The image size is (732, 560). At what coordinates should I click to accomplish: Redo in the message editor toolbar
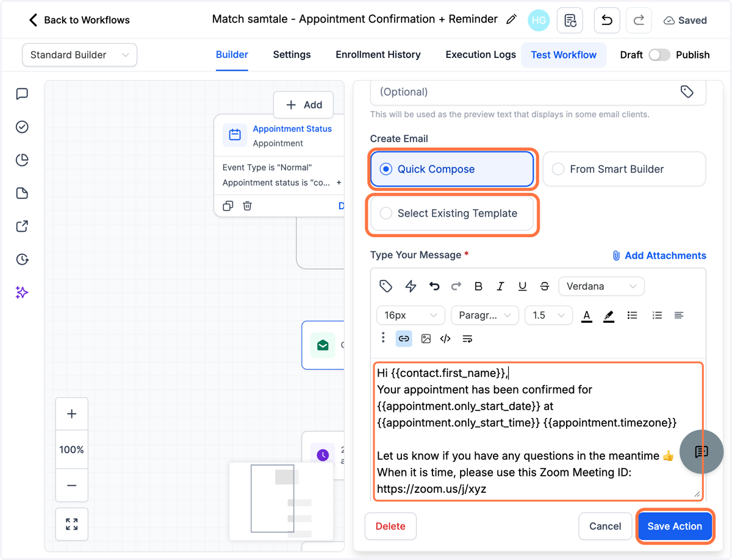(x=456, y=286)
